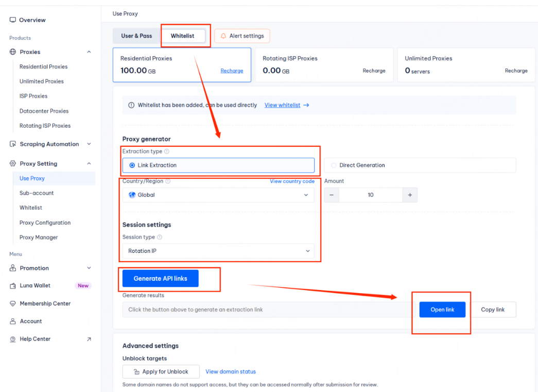Click the Generate API links button

pyautogui.click(x=160, y=279)
